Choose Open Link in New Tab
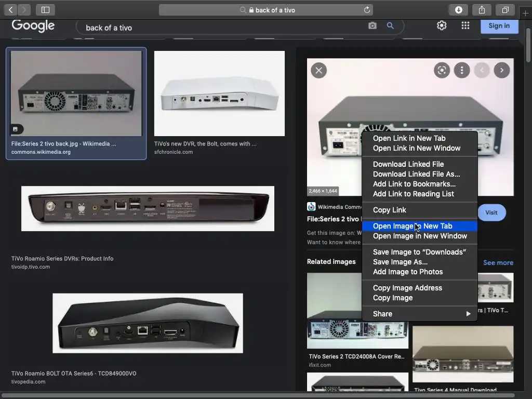This screenshot has height=399, width=532. [x=420, y=138]
